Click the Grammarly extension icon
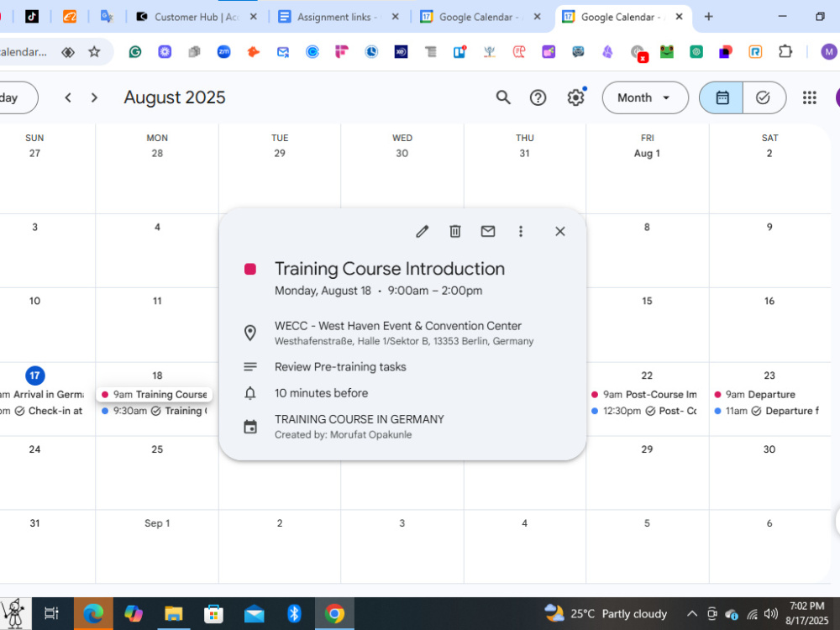Screen dimensions: 840x630 click(x=135, y=52)
